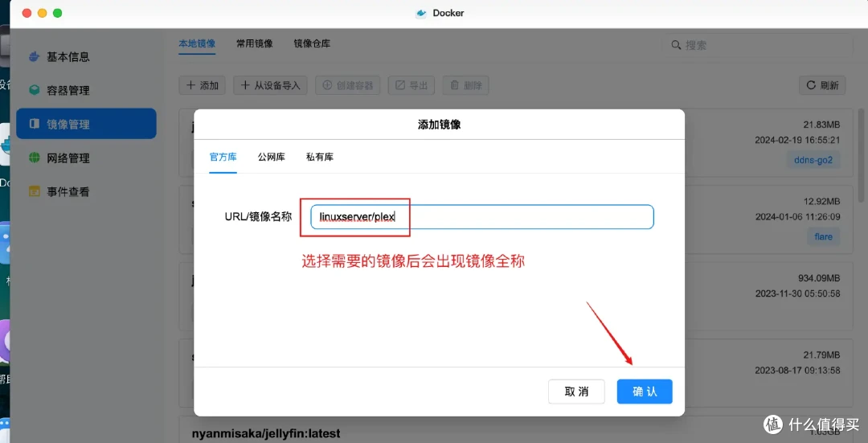Viewport: 868px width, 443px height.
Task: Click the plus icon in 添加
Action: (190, 85)
